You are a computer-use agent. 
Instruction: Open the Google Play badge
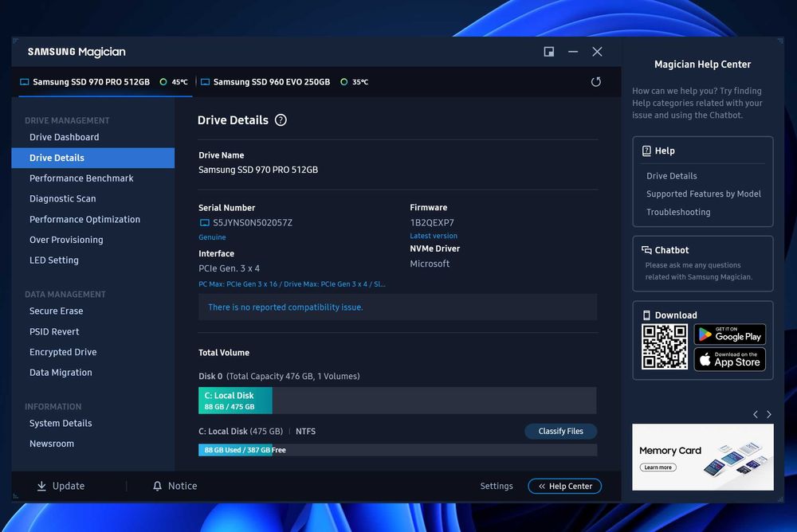coord(730,334)
